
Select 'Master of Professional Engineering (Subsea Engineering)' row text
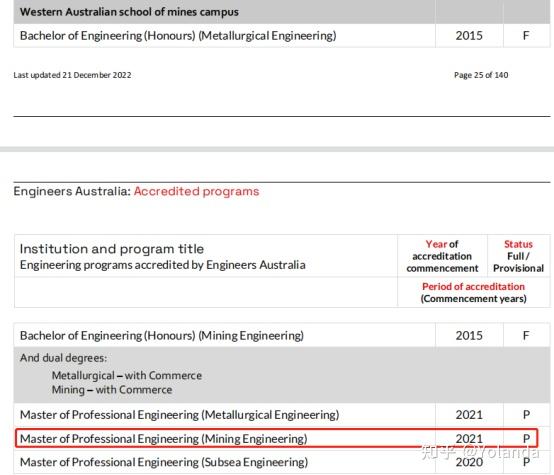(164, 462)
